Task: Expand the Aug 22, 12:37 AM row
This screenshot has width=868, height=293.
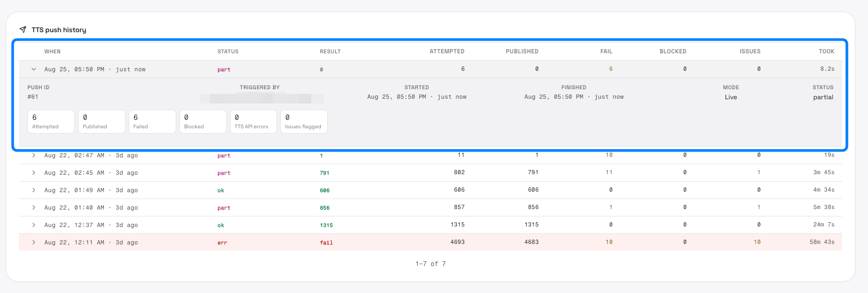Action: pyautogui.click(x=34, y=225)
